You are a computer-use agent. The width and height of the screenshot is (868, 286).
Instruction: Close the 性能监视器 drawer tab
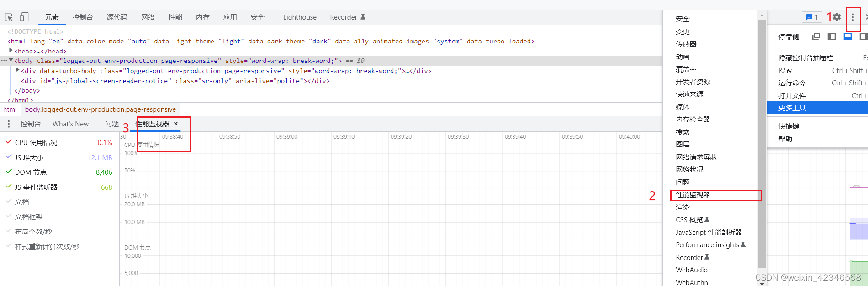(176, 124)
